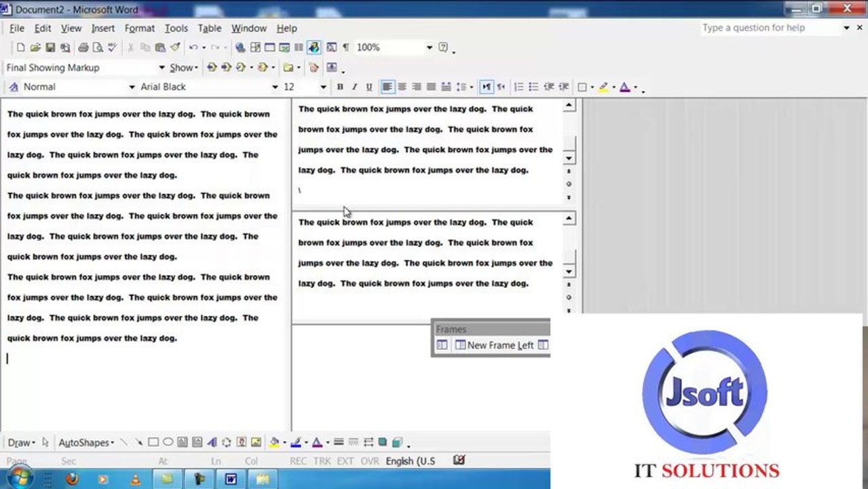Apply outside border to selection
This screenshot has height=489, width=868.
pos(582,87)
